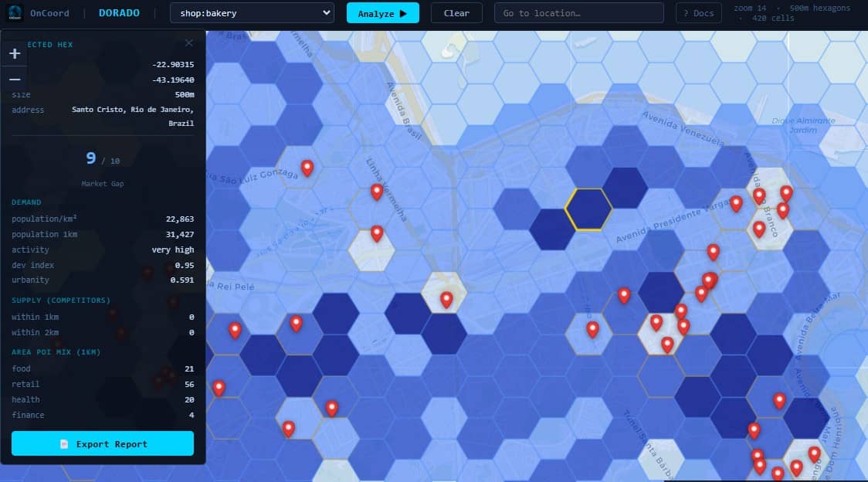Screen dimensions: 868x482
Task: Click the health POI count 20
Action: coord(189,400)
